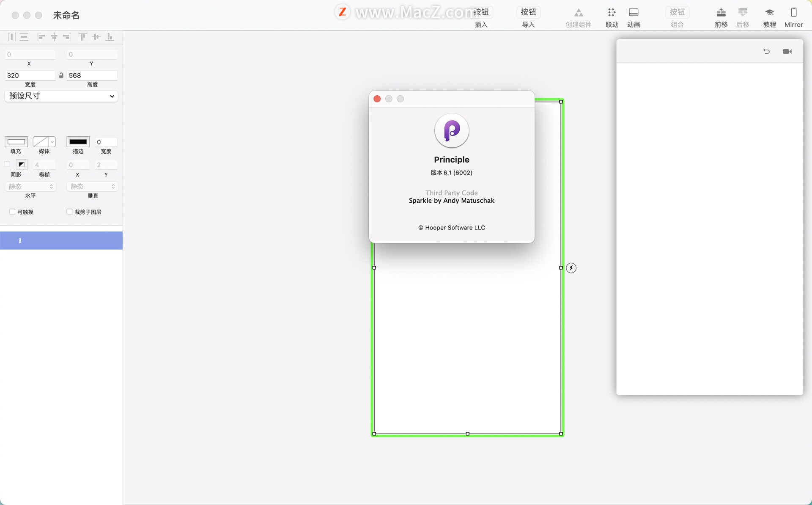The width and height of the screenshot is (812, 505).
Task: Click the Y position field
Action: tap(92, 54)
